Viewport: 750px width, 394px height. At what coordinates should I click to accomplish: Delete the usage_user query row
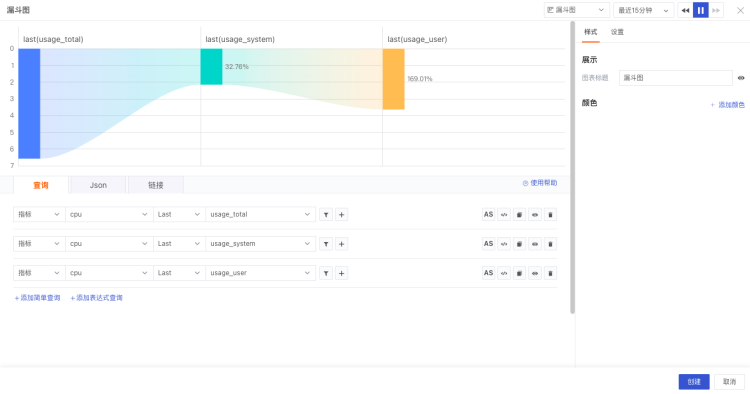coord(550,273)
